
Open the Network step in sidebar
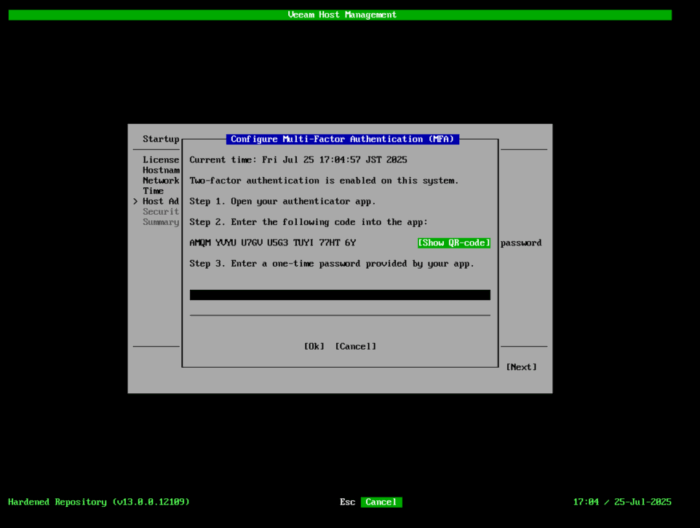(x=161, y=180)
